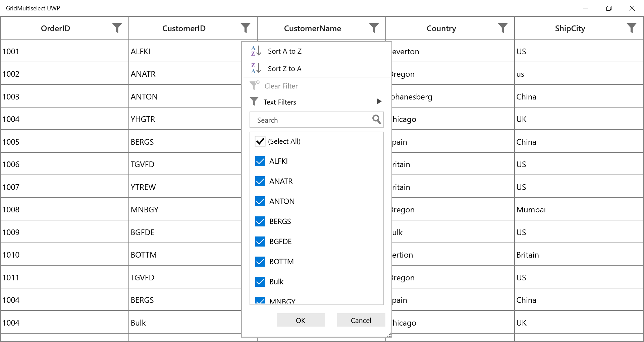Open filter for ShipCity column

coord(631,28)
